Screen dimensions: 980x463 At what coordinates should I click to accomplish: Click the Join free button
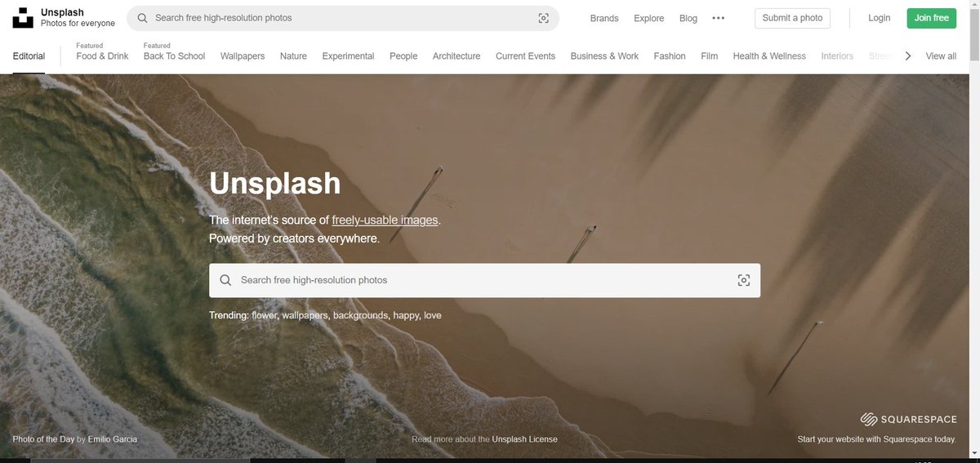click(x=931, y=18)
